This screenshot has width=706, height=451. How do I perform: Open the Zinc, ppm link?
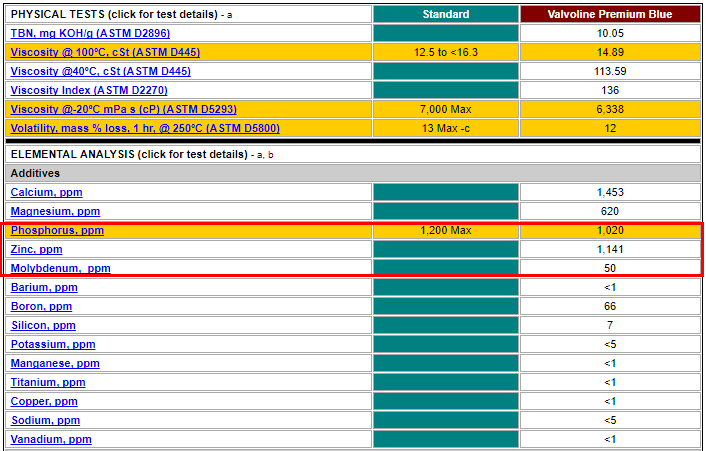click(36, 249)
